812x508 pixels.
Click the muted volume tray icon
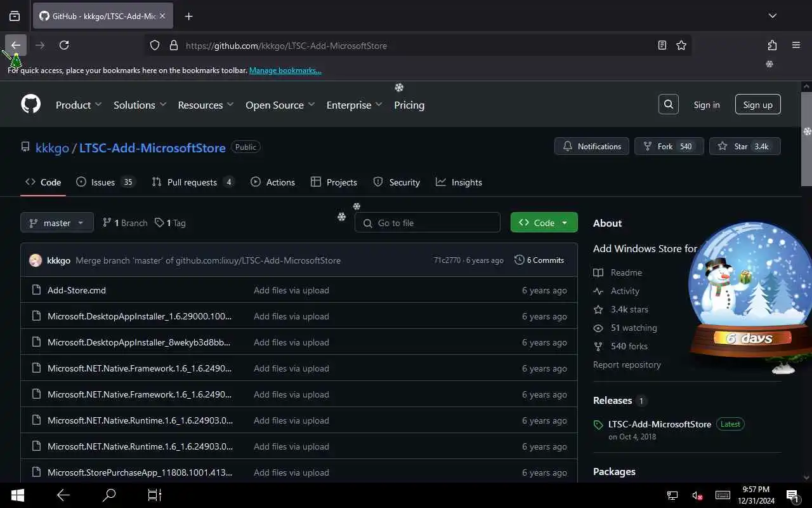click(x=697, y=495)
